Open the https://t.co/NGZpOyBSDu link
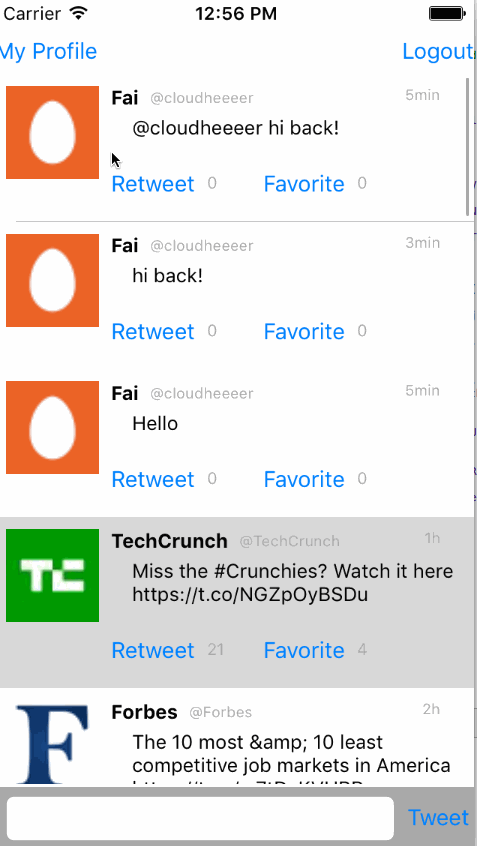Image resolution: width=477 pixels, height=846 pixels. pyautogui.click(x=250, y=595)
